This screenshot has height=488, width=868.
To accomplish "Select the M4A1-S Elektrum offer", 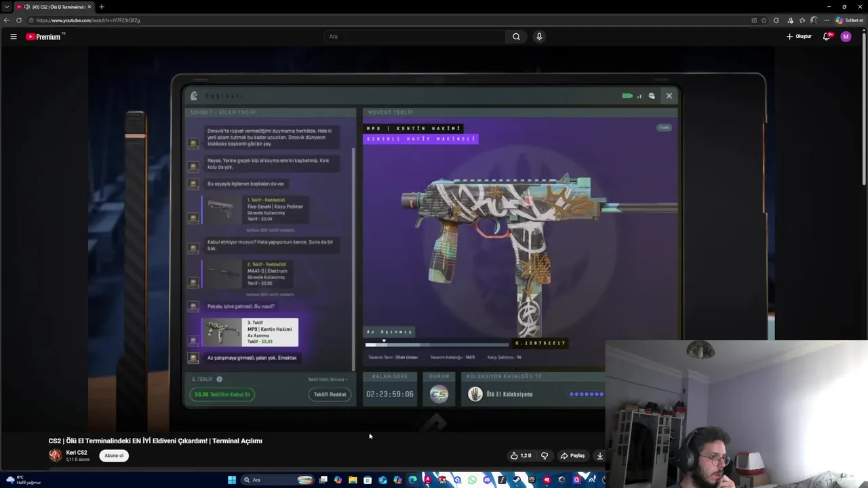I will point(248,274).
